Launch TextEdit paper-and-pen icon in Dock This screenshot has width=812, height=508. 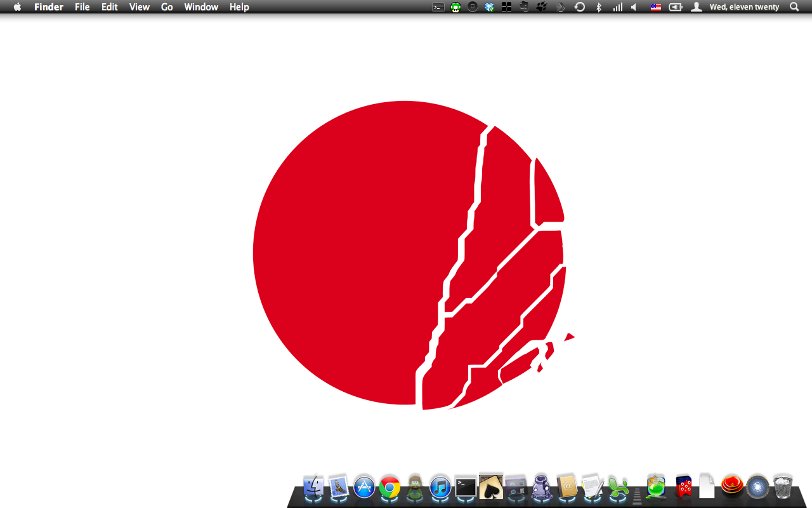(x=592, y=487)
